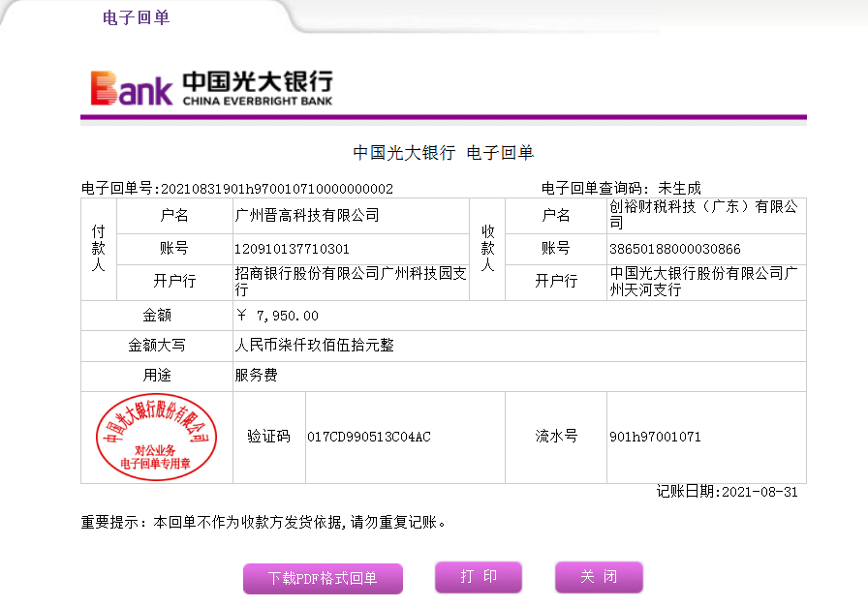This screenshot has width=868, height=607.
Task: Click the 金额 label cell
Action: click(x=157, y=316)
